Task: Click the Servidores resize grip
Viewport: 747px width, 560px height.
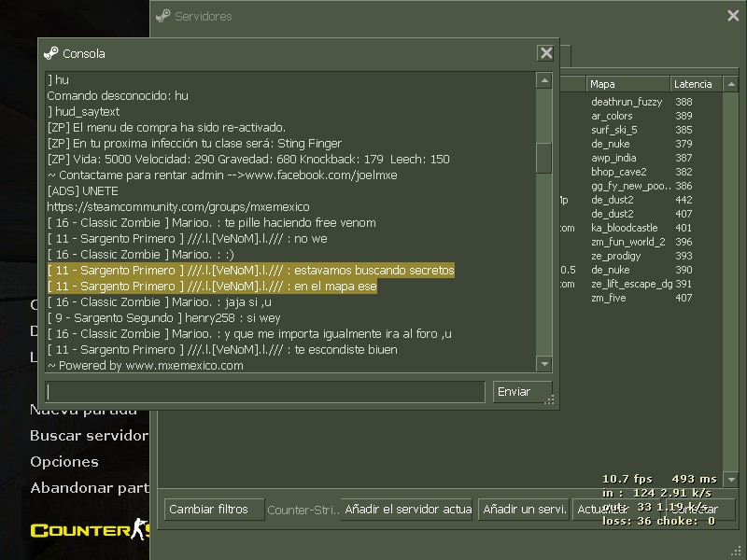Action: tap(735, 552)
